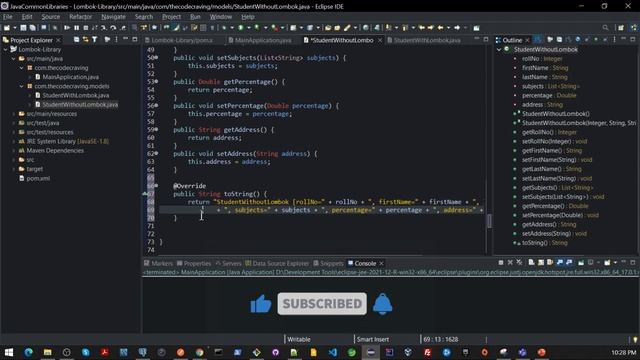Viewport: 640px width, 360px height.
Task: Expand Maven Dependencies node
Action: click(x=13, y=151)
